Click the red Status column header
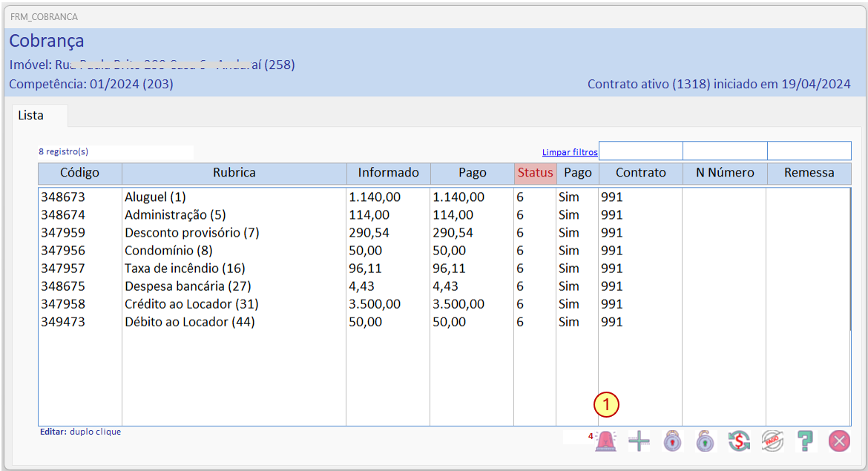 coord(536,173)
